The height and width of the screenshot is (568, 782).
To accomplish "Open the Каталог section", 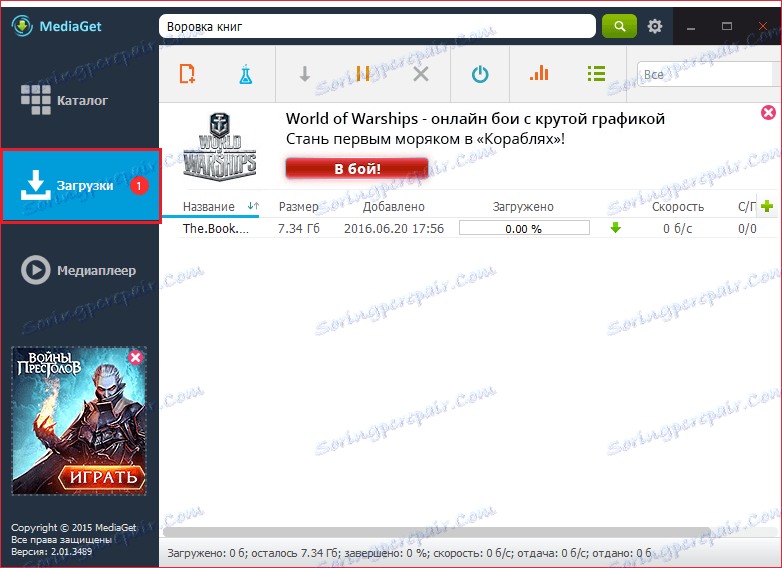I will [x=80, y=100].
